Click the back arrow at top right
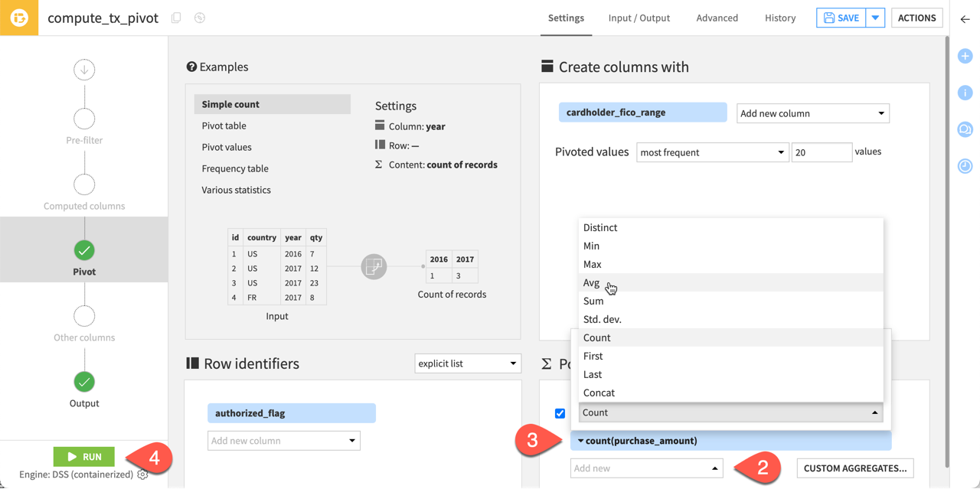Screen dimensions: 980x489 965,21
